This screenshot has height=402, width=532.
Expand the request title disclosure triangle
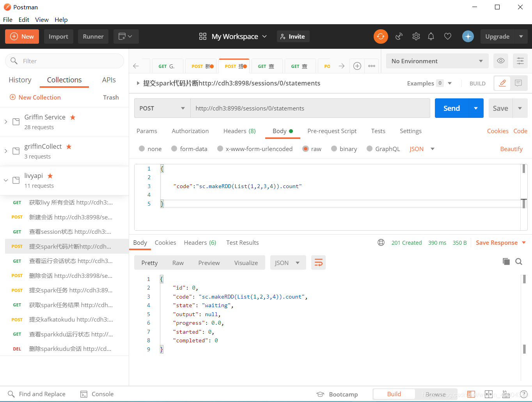click(138, 83)
